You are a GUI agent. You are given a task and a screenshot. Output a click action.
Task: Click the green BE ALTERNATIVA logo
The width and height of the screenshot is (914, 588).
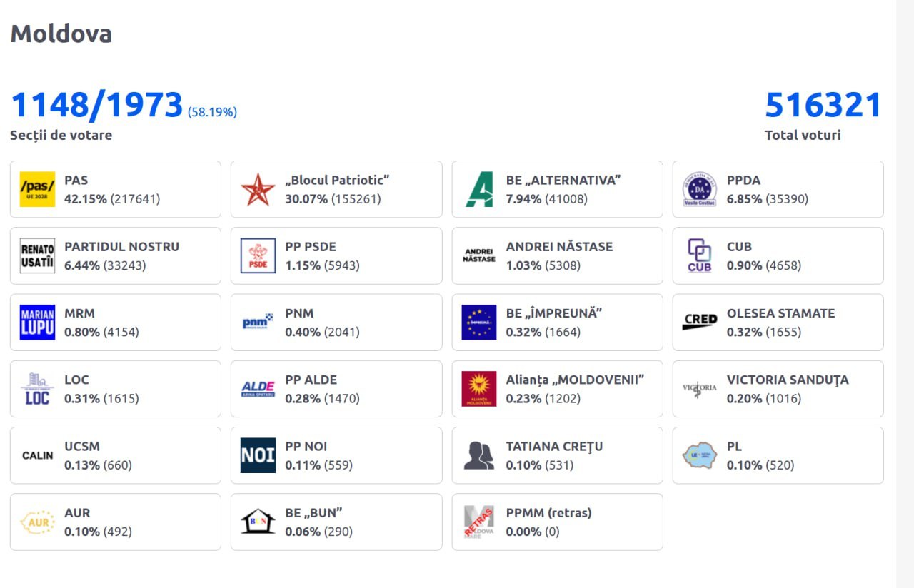(x=479, y=190)
